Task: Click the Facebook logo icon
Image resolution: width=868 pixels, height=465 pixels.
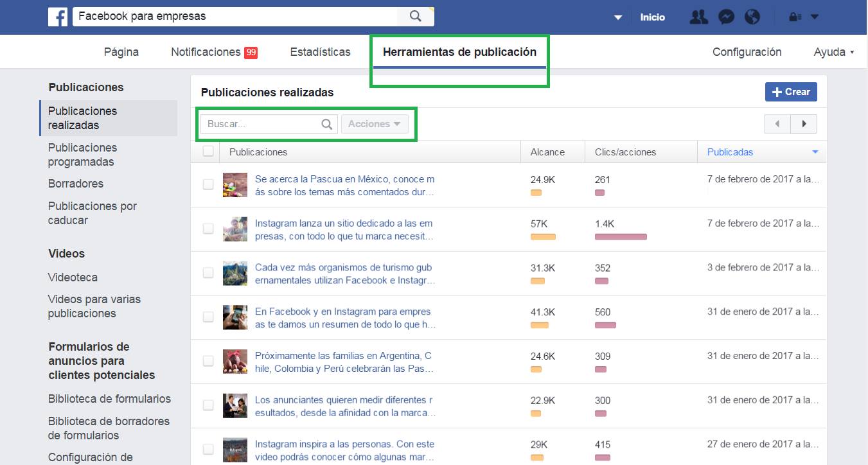Action: (x=58, y=17)
